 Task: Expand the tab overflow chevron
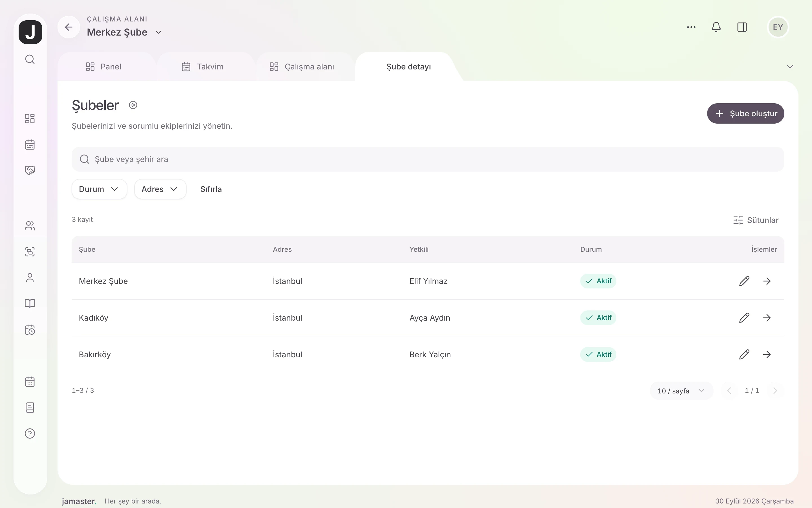coord(790,67)
